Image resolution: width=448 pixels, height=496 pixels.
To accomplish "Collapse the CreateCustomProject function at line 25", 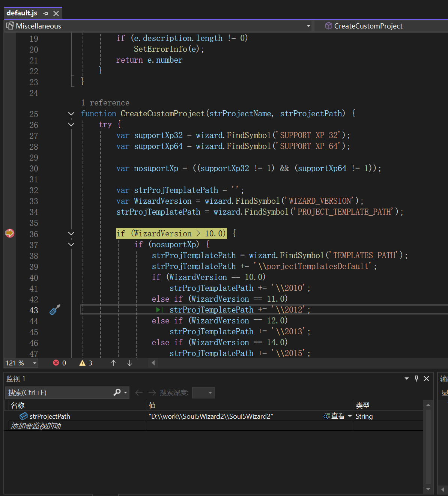I will coord(71,114).
